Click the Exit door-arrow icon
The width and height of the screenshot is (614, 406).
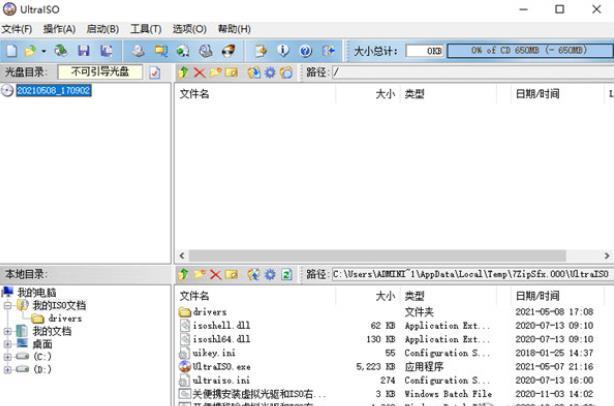point(328,51)
